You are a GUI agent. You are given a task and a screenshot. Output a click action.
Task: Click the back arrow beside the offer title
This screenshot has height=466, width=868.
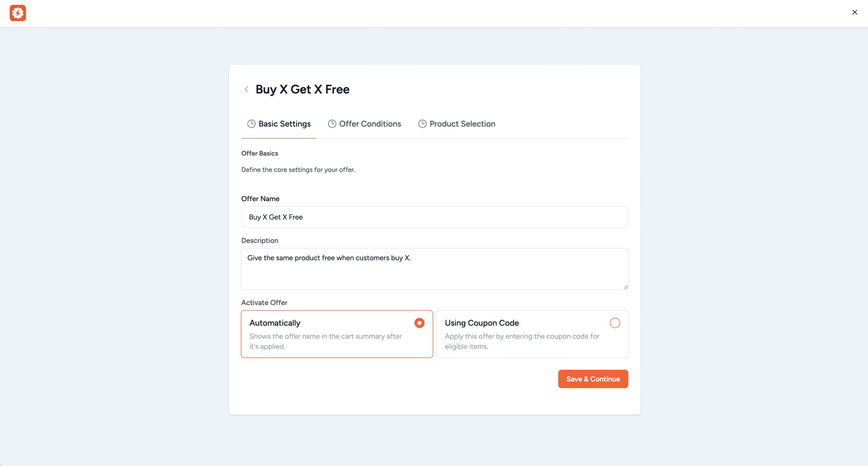[x=246, y=89]
